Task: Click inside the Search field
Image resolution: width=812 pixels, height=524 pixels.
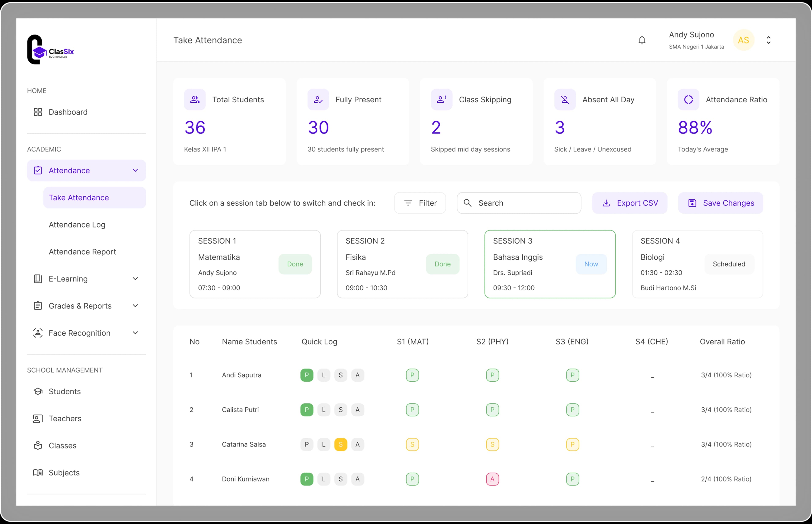Action: click(x=519, y=203)
